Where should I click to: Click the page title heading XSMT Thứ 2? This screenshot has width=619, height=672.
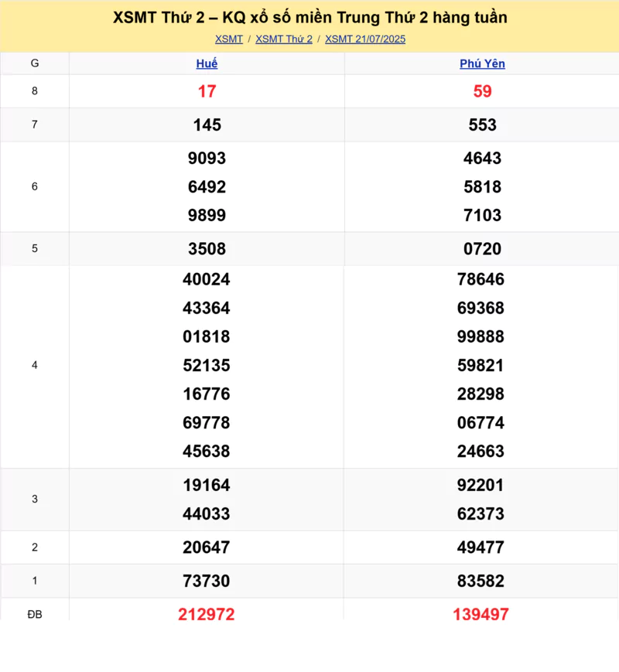[x=309, y=18]
